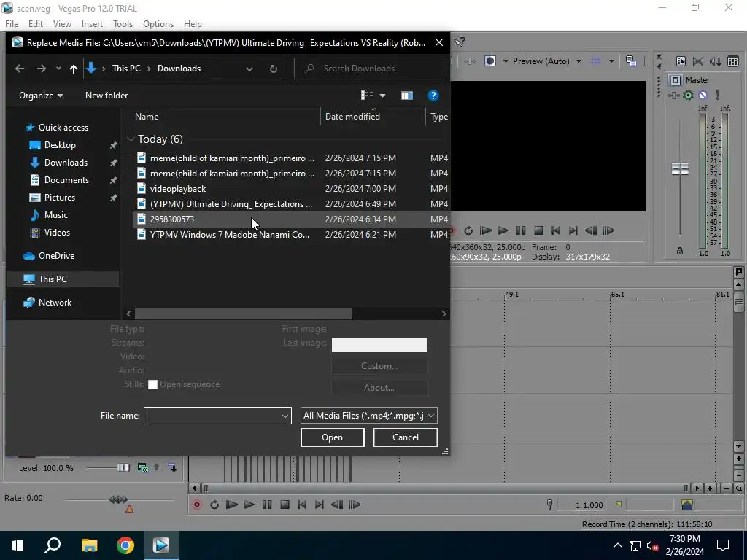Open the split screen view dropdown arrow
This screenshot has height=560, width=747.
pyautogui.click(x=506, y=61)
